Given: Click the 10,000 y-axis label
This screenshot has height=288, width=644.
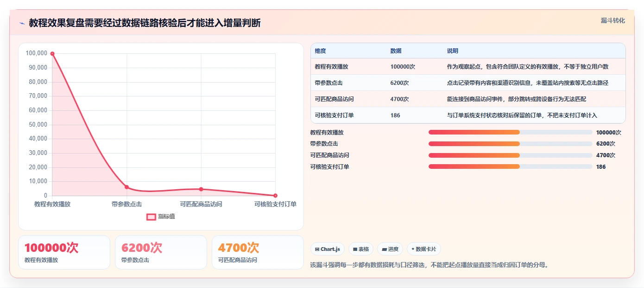Looking at the screenshot, I should [38, 181].
